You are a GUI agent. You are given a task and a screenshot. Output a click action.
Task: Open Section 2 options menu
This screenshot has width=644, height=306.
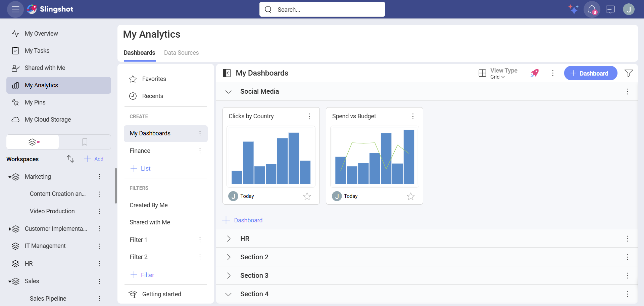[628, 257]
